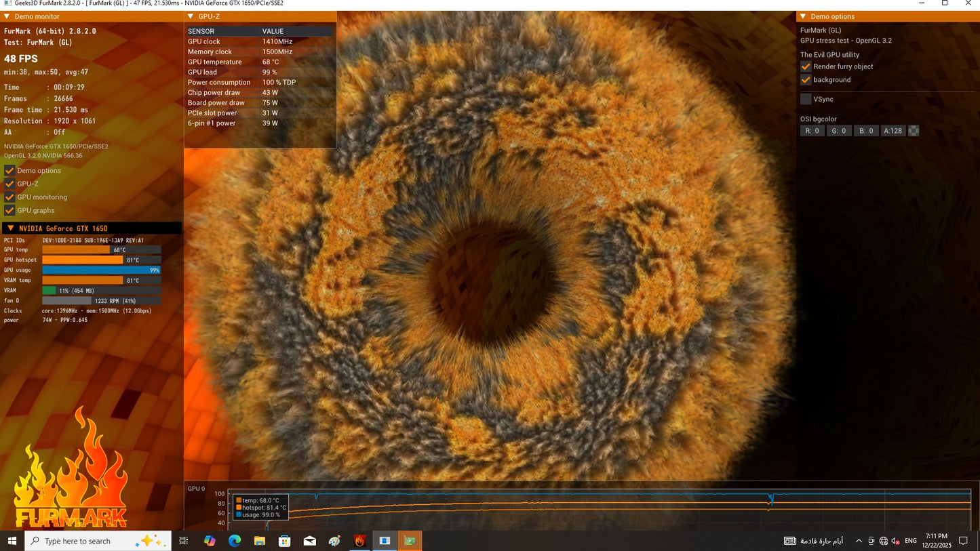Click the GPU usage blue bar

(x=102, y=270)
